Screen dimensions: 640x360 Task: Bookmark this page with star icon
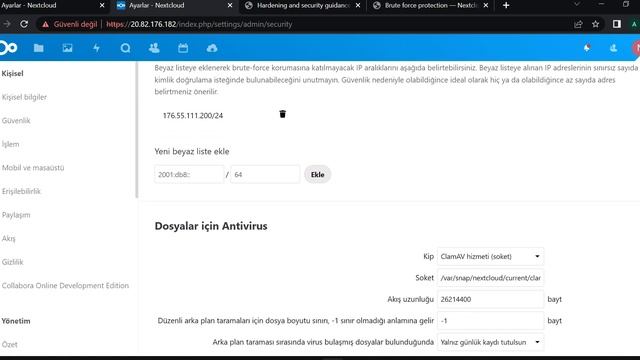[596, 24]
